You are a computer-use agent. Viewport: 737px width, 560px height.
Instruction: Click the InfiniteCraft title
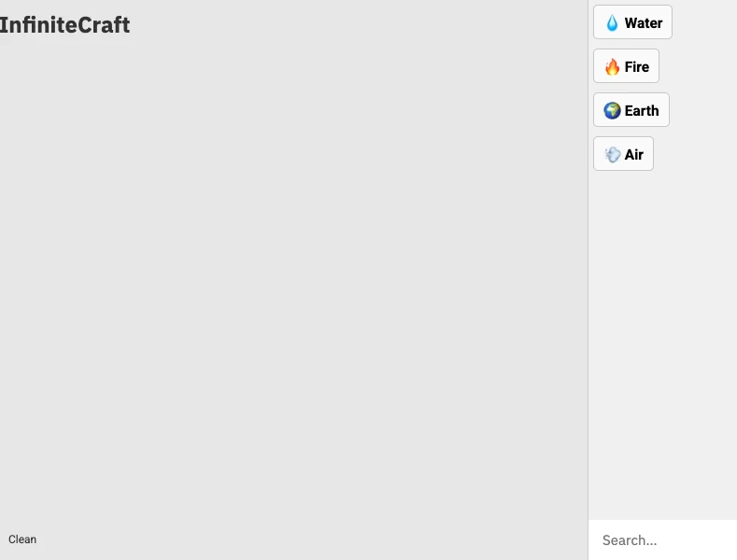pyautogui.click(x=64, y=25)
